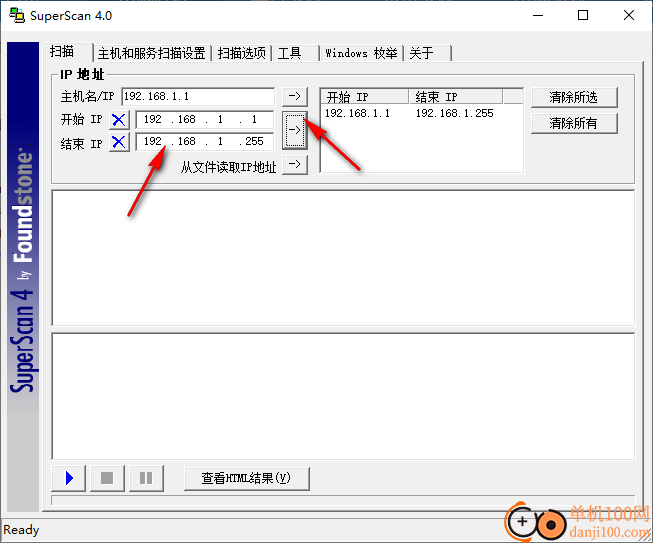This screenshot has width=653, height=543.
Task: Click into the 开始 IP address field
Action: pyautogui.click(x=205, y=120)
